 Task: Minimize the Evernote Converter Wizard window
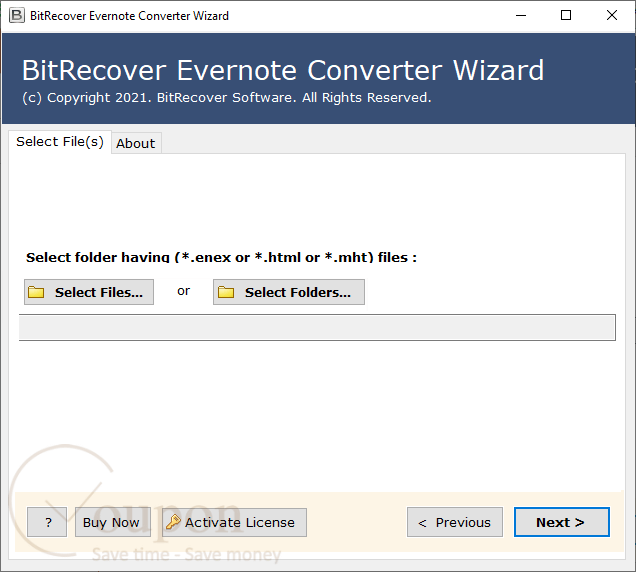click(x=521, y=16)
